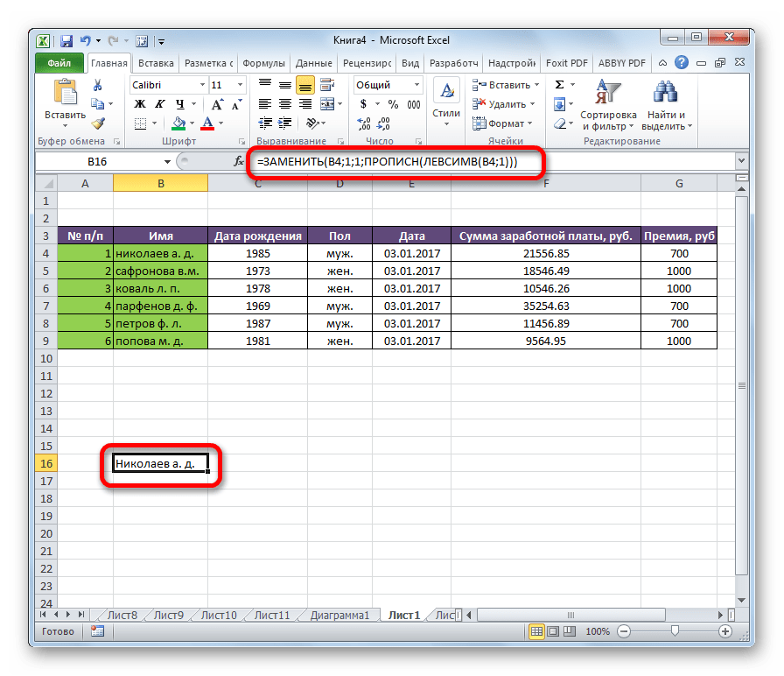Click the Файл button

(x=59, y=63)
